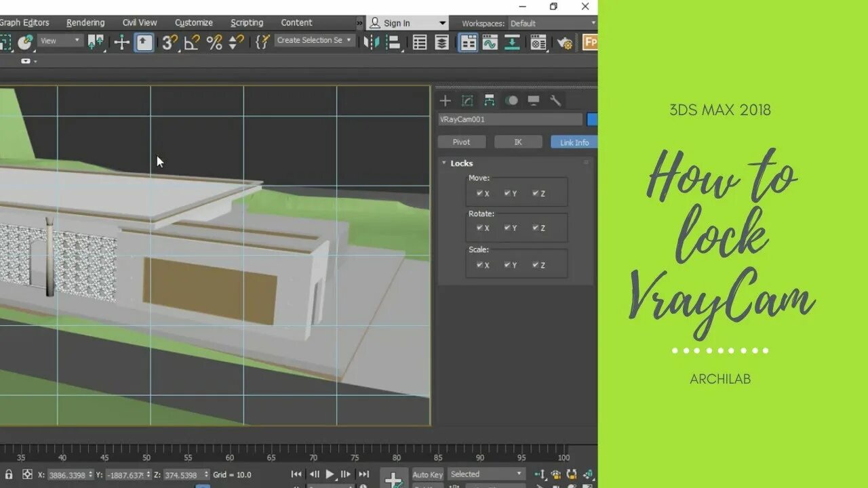Screen dimensions: 868x488
Task: Open Create Selection Set dropdown
Action: tap(315, 41)
